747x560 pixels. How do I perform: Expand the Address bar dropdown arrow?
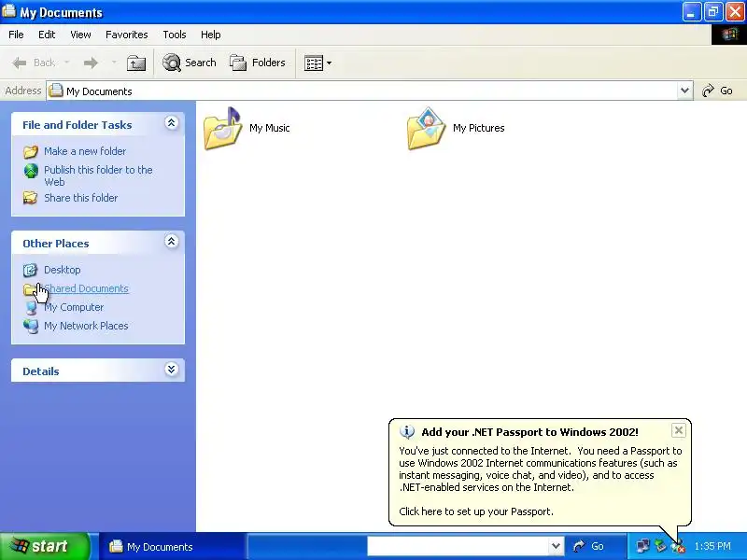point(684,91)
